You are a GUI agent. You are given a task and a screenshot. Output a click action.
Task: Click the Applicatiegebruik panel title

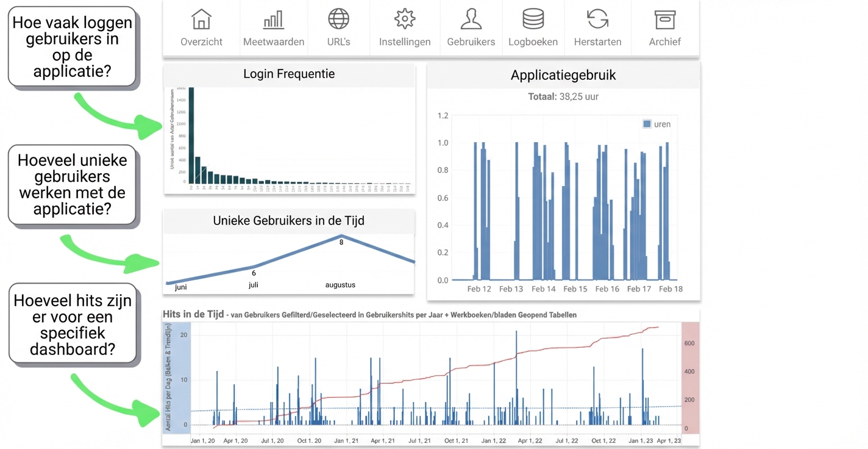tap(563, 75)
